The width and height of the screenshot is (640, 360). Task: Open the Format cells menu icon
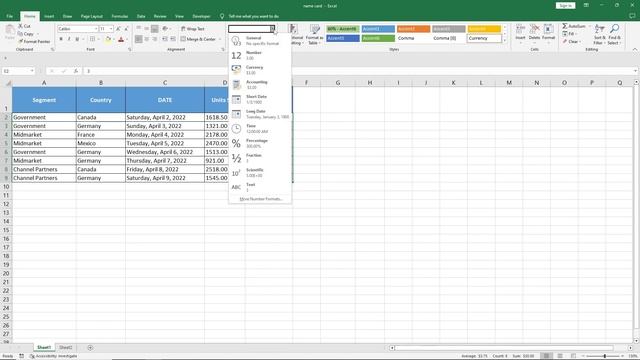[x=548, y=29]
